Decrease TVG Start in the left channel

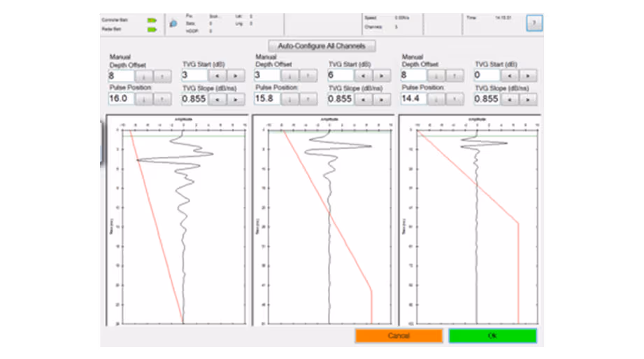point(217,76)
